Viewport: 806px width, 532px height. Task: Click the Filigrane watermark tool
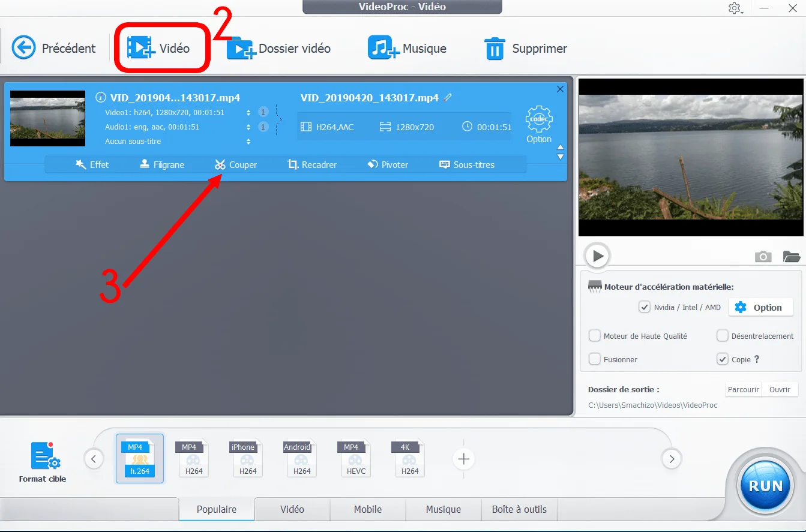(162, 164)
